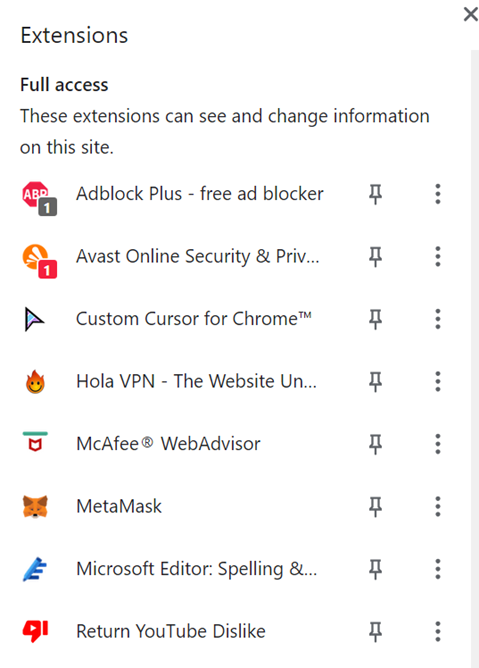479x668 pixels.
Task: Open more actions menu for Avast
Action: 438,256
